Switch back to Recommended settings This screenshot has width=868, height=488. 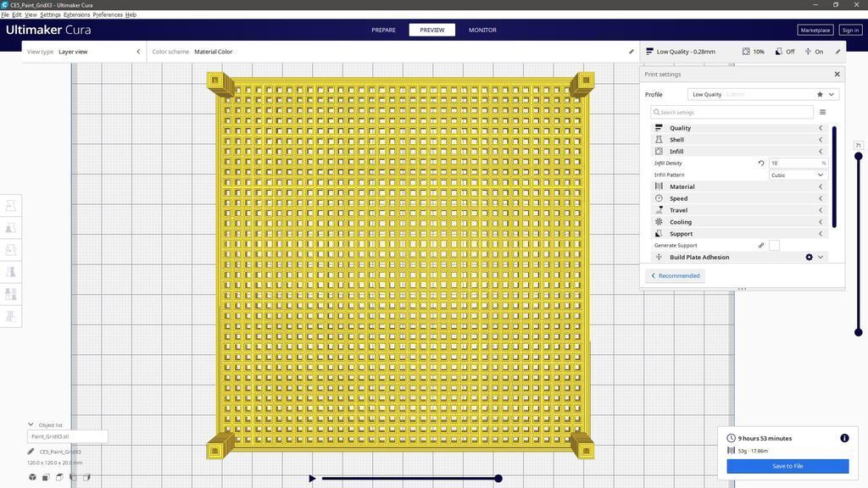[x=676, y=275]
